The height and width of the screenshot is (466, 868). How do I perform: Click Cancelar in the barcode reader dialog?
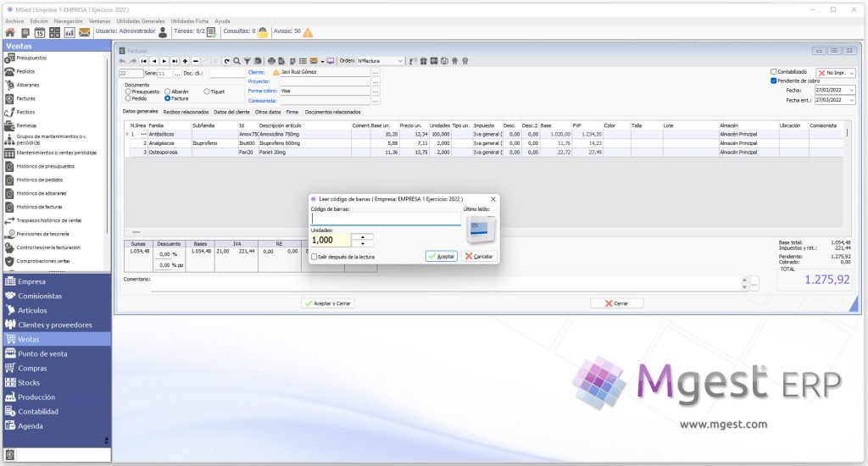479,256
